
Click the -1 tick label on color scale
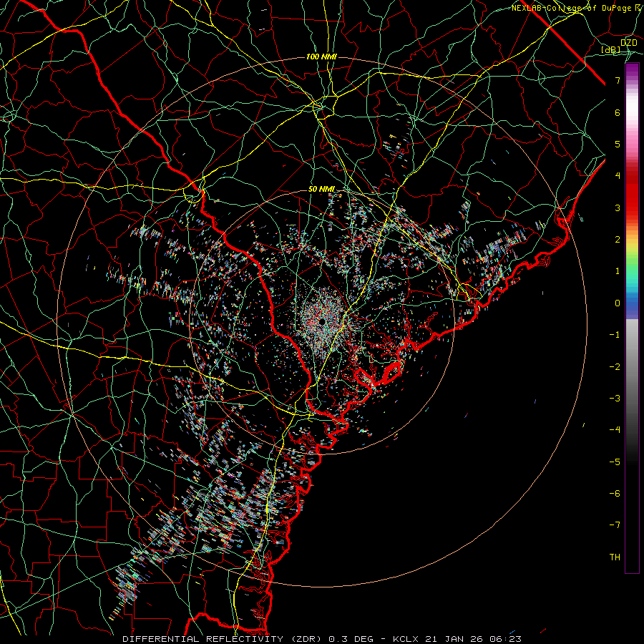pyautogui.click(x=615, y=335)
